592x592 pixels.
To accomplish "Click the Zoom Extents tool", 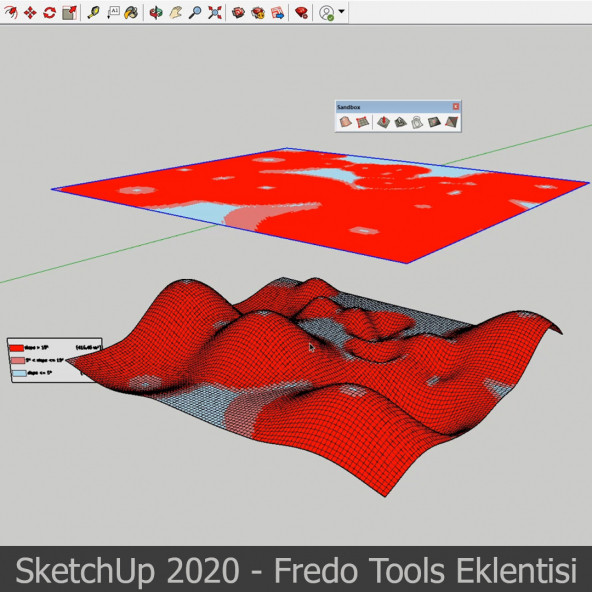I will (215, 12).
